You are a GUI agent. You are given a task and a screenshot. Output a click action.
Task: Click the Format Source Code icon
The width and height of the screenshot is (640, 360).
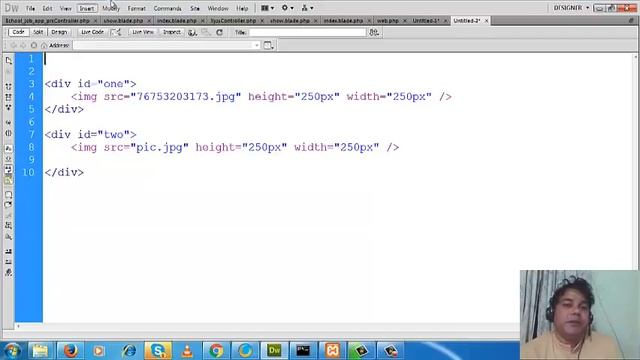[x=9, y=273]
